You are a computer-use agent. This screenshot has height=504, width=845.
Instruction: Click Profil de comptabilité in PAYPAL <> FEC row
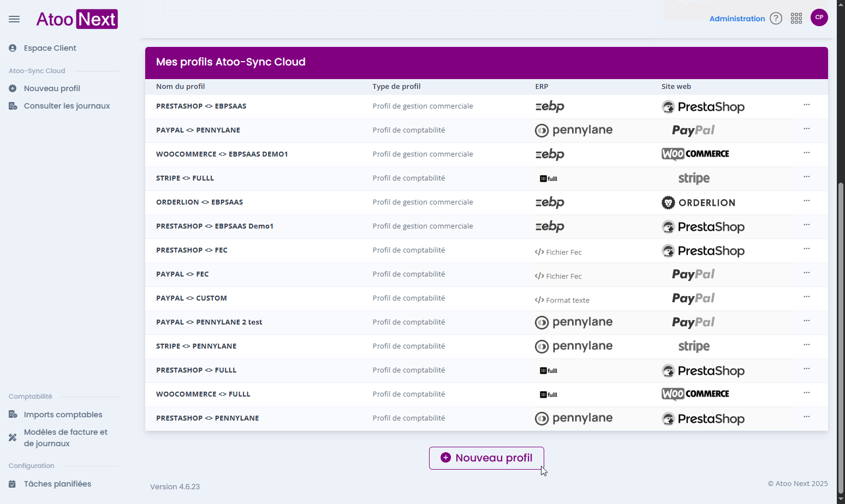408,274
